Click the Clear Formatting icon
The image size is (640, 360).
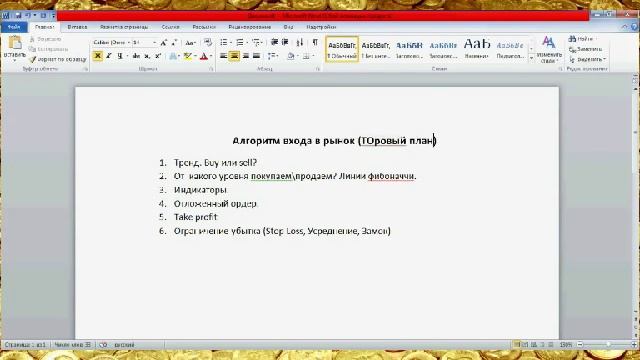pos(207,42)
